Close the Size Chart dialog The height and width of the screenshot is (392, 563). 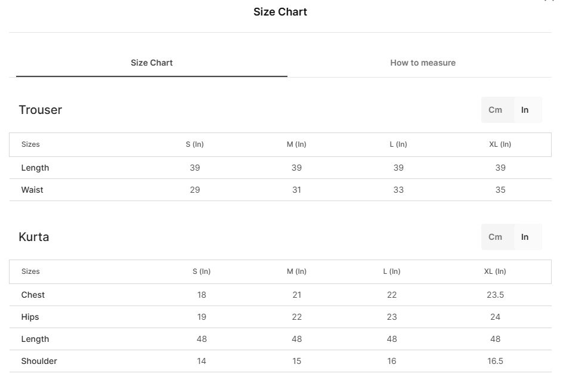click(549, 1)
